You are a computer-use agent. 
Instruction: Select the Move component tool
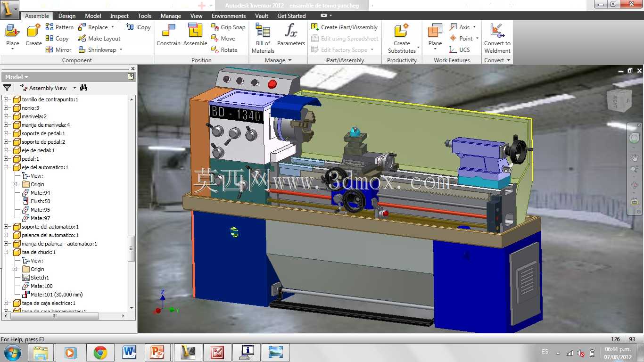pyautogui.click(x=223, y=39)
